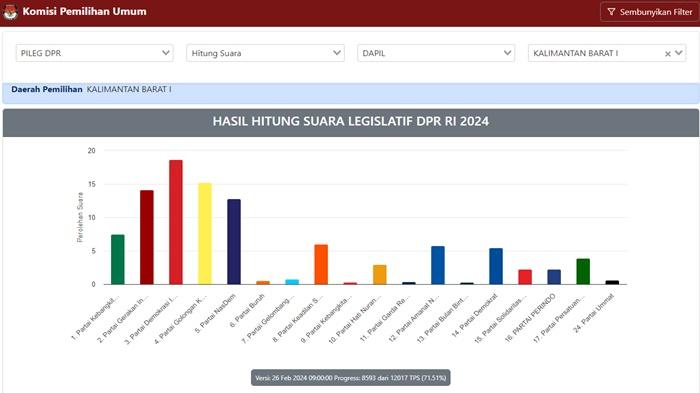Click the Komisi Pemilihan Umum title
The height and width of the screenshot is (393, 700).
pos(84,12)
